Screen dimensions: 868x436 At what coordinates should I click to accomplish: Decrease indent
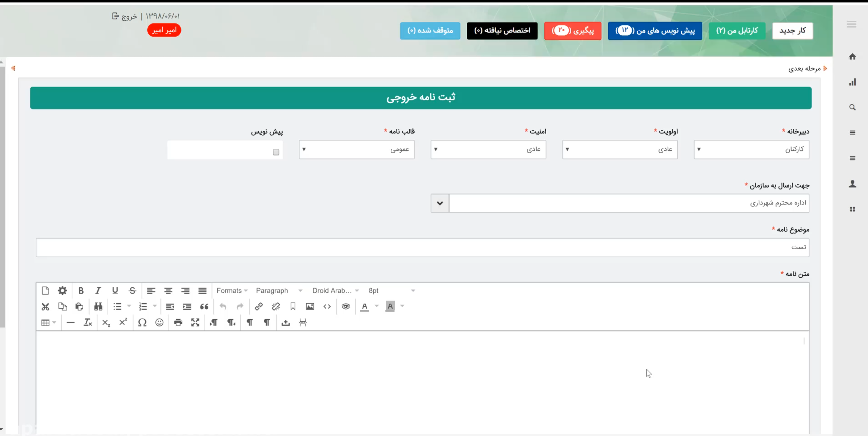(170, 306)
